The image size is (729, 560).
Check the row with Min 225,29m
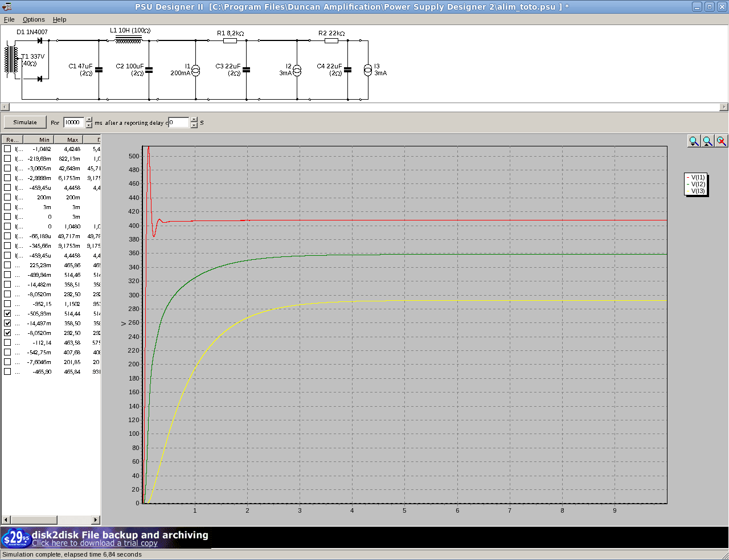(7, 265)
